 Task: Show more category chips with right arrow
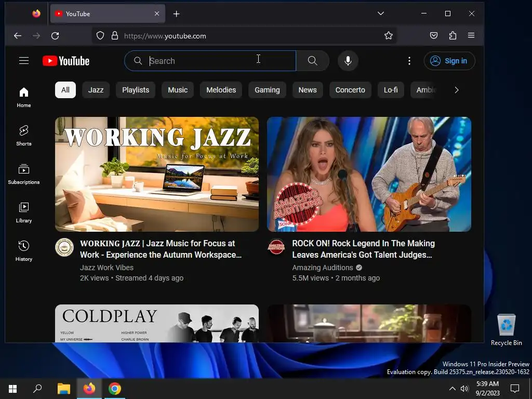pyautogui.click(x=456, y=90)
